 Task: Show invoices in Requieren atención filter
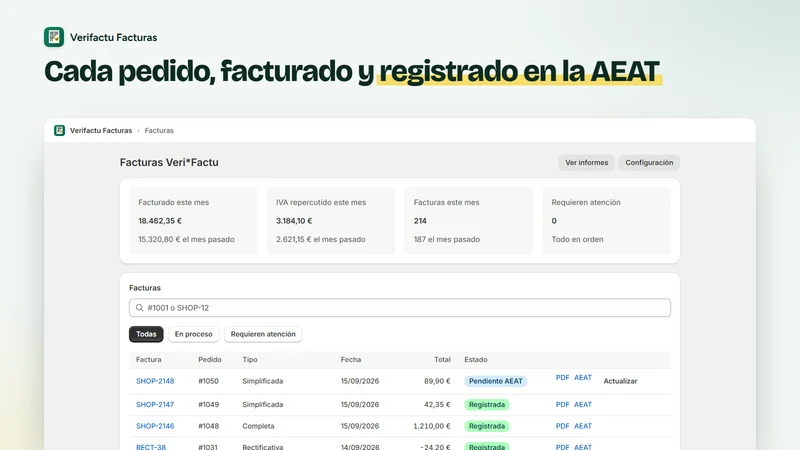[x=263, y=334]
